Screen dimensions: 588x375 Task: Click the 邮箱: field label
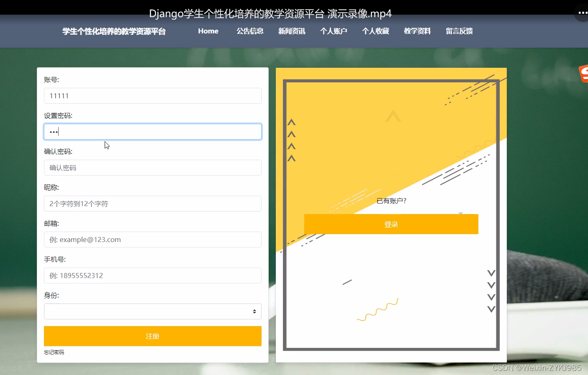click(51, 224)
